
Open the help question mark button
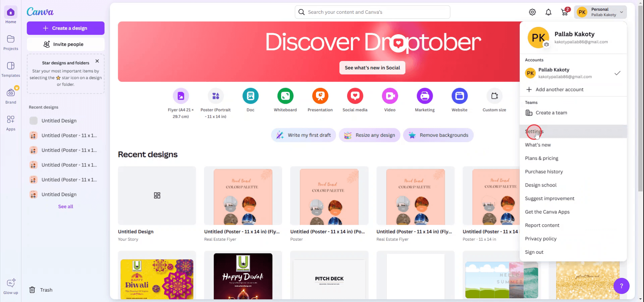622,286
